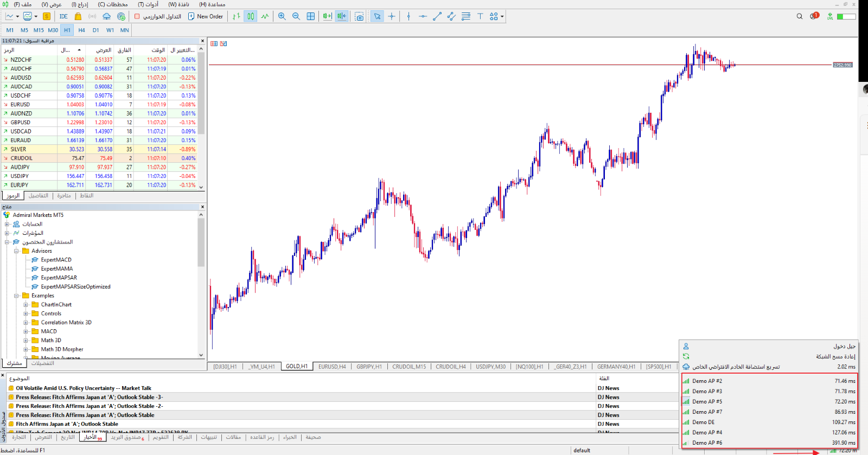Viewport: 868px width, 455px height.
Task: Switch to line chart icon
Action: pos(265,16)
